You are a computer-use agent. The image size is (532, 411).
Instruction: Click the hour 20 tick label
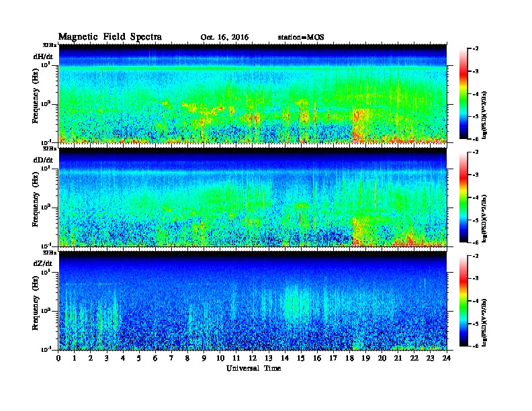tap(382, 358)
